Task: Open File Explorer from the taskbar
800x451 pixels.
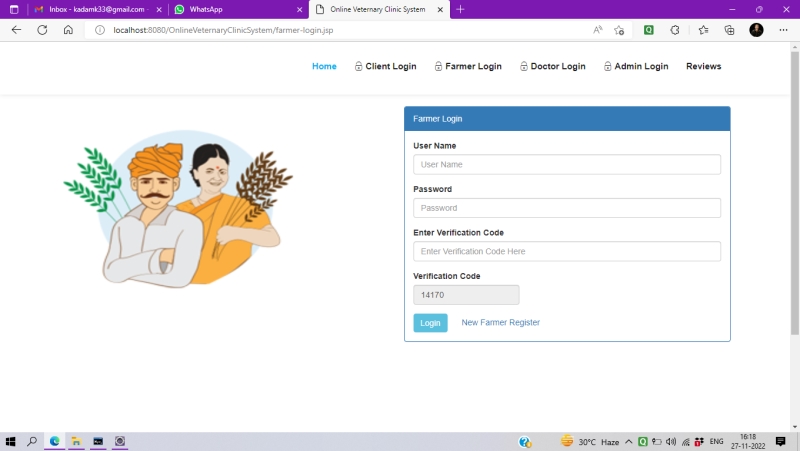Action: click(76, 441)
